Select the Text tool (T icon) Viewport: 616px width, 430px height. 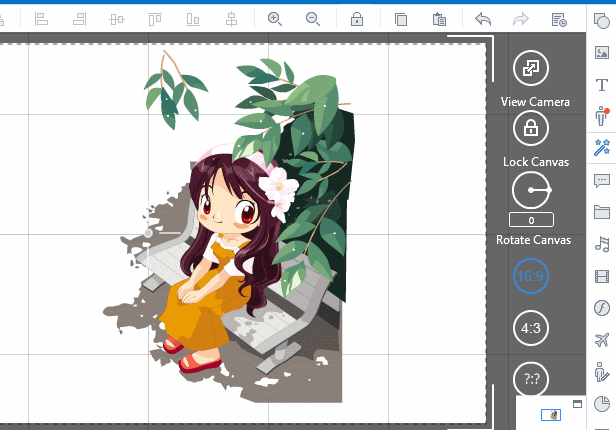coord(602,84)
